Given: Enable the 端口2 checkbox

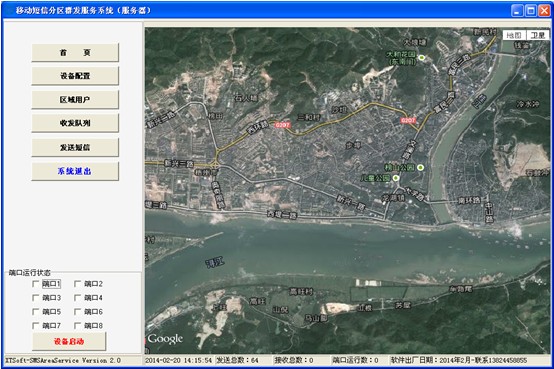Looking at the screenshot, I should click(x=77, y=284).
